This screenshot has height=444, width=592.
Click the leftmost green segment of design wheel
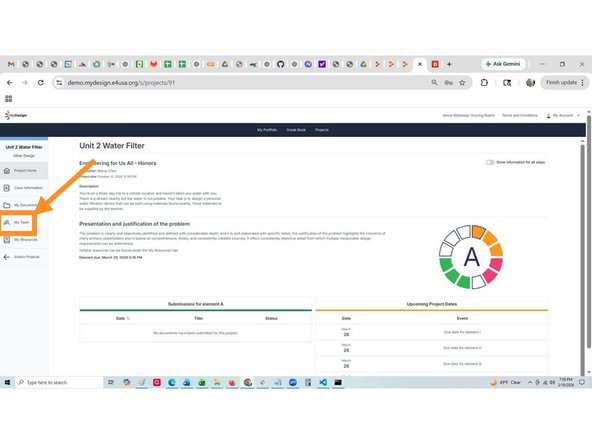click(x=446, y=264)
